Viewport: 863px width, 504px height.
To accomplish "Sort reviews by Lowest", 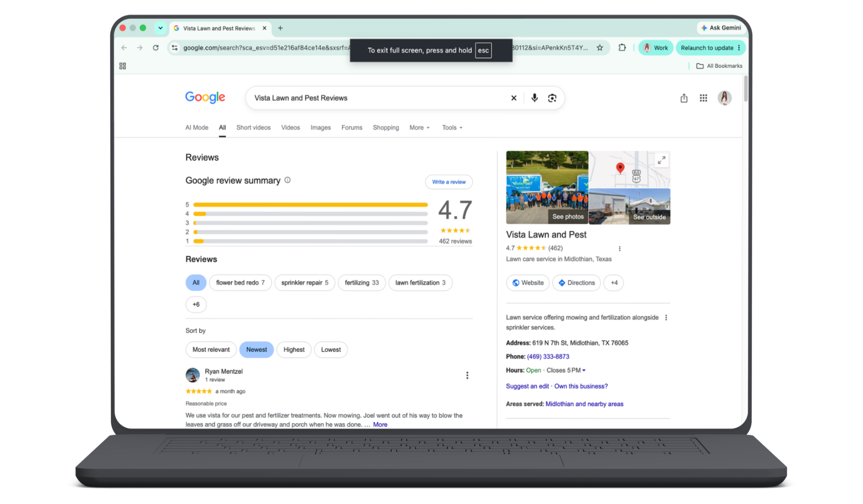I will coord(331,349).
